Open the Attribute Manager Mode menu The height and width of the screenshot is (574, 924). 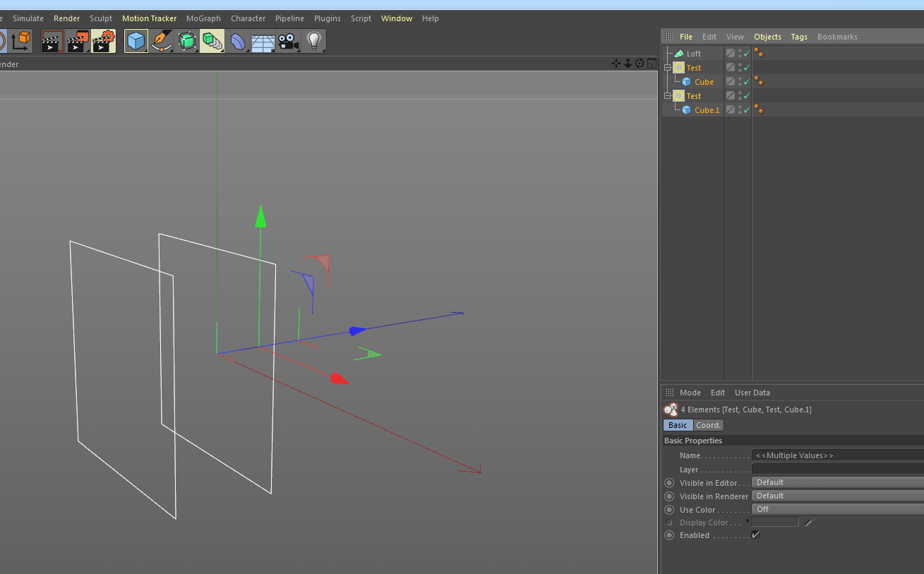point(690,393)
